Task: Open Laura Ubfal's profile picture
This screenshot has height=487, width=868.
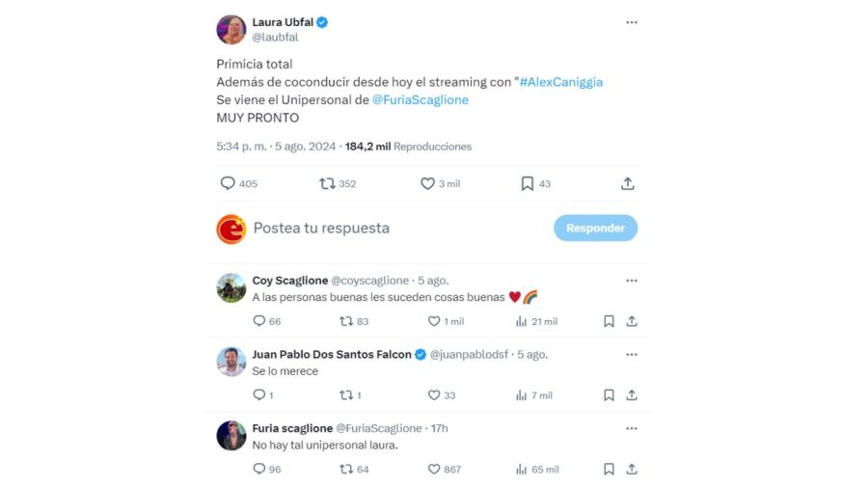Action: (x=231, y=30)
